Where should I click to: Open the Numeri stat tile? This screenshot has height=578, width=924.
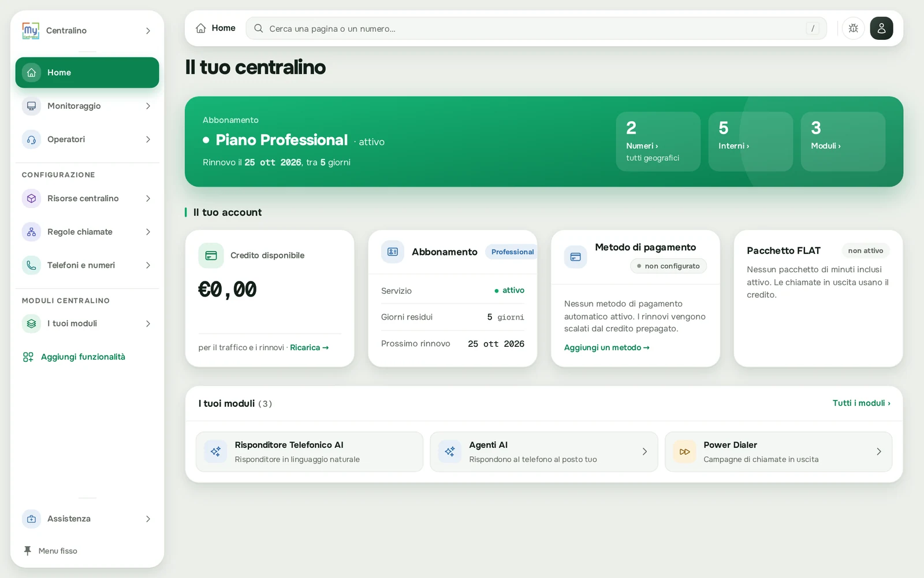[x=658, y=142]
